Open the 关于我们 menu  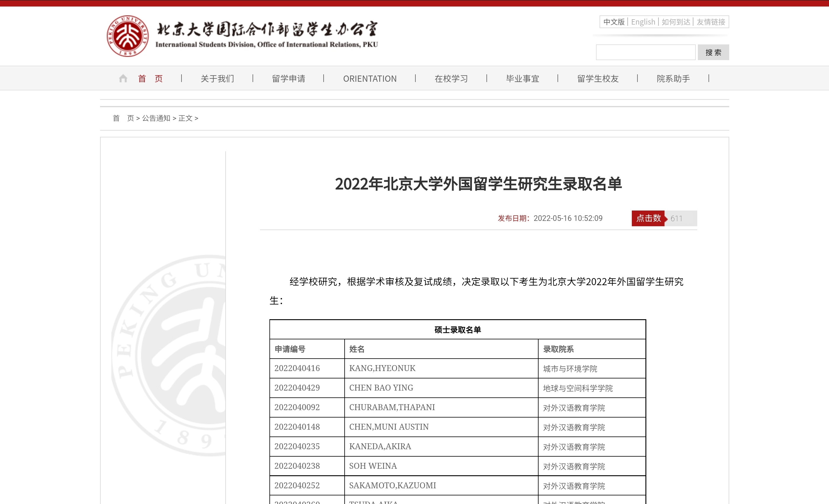[217, 79]
